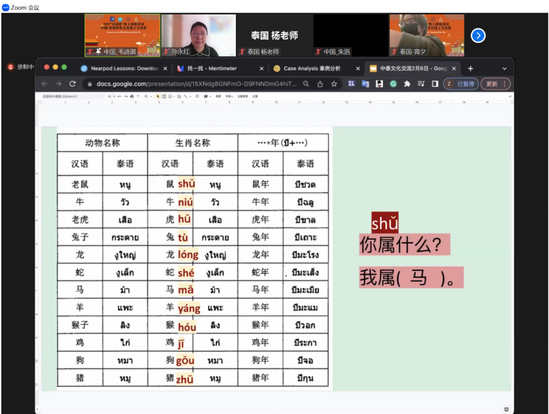Close the Mentimeter tab
Image resolution: width=549 pixels, height=414 pixels.
pos(262,68)
